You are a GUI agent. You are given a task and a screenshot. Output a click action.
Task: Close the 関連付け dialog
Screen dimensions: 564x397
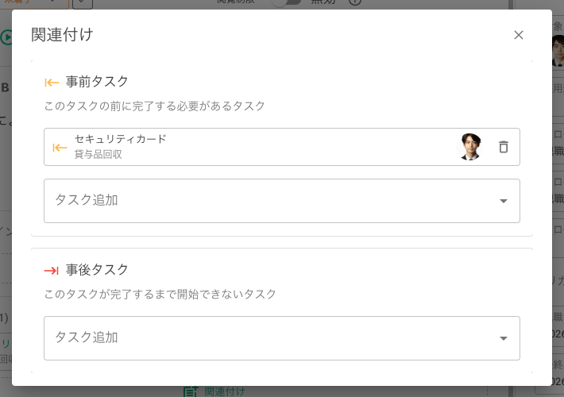518,35
